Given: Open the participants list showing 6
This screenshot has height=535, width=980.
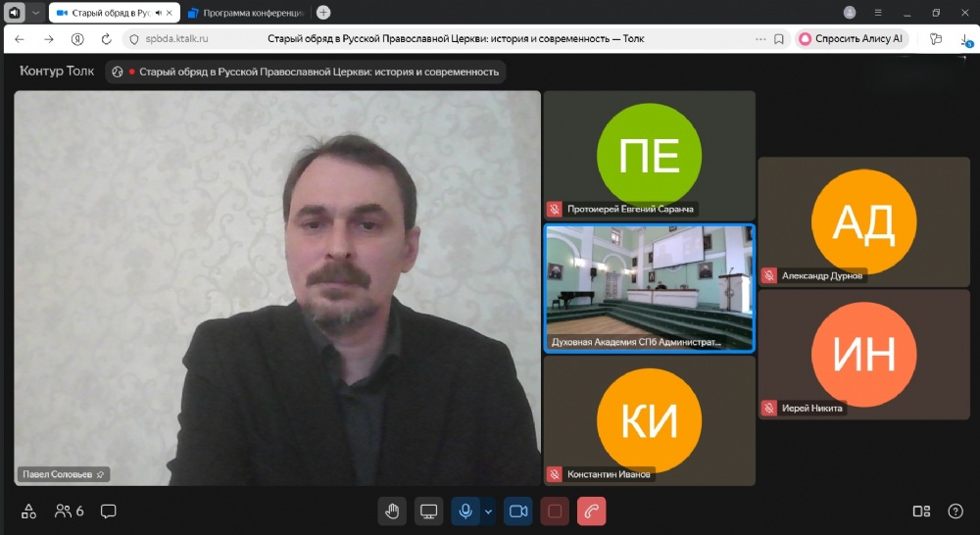Looking at the screenshot, I should 70,511.
